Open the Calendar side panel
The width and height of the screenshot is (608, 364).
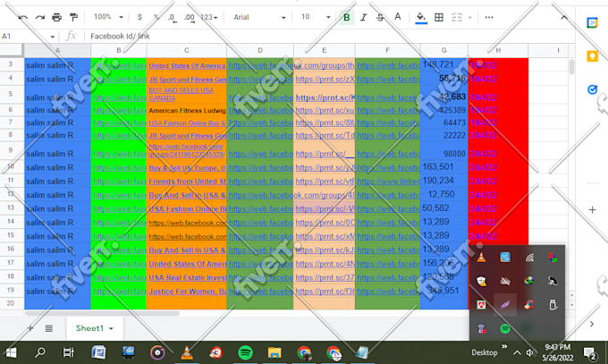tap(592, 23)
